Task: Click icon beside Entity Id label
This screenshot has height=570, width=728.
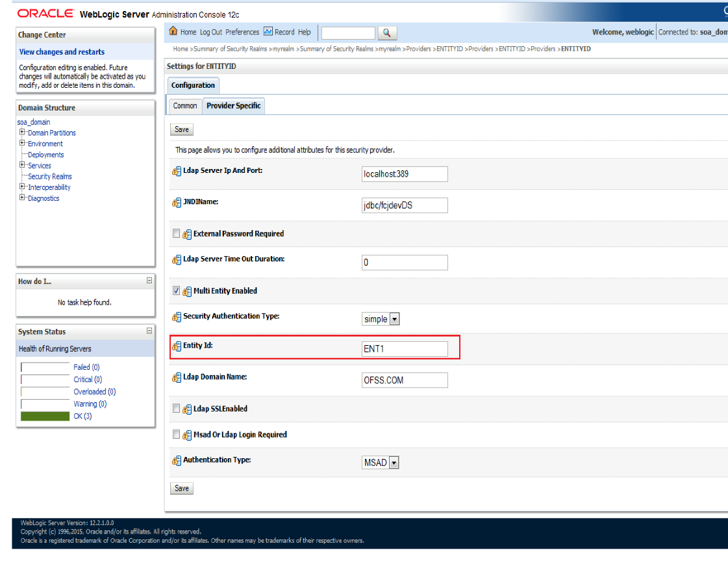Action: coord(177,346)
